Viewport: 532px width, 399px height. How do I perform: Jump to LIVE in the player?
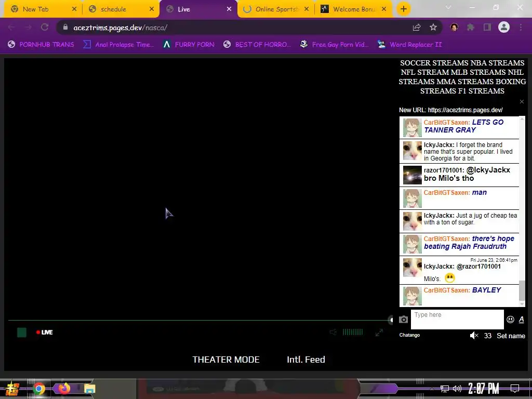point(45,332)
